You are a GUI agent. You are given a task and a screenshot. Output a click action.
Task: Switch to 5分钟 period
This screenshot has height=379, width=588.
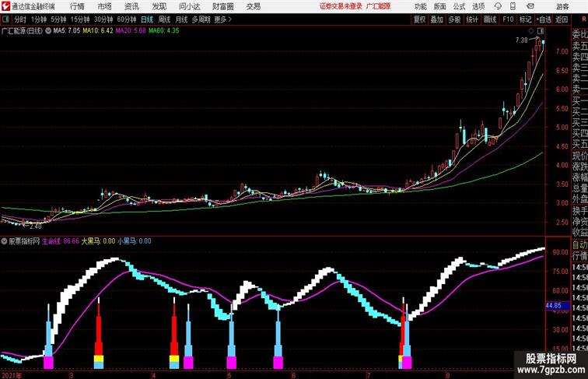58,19
